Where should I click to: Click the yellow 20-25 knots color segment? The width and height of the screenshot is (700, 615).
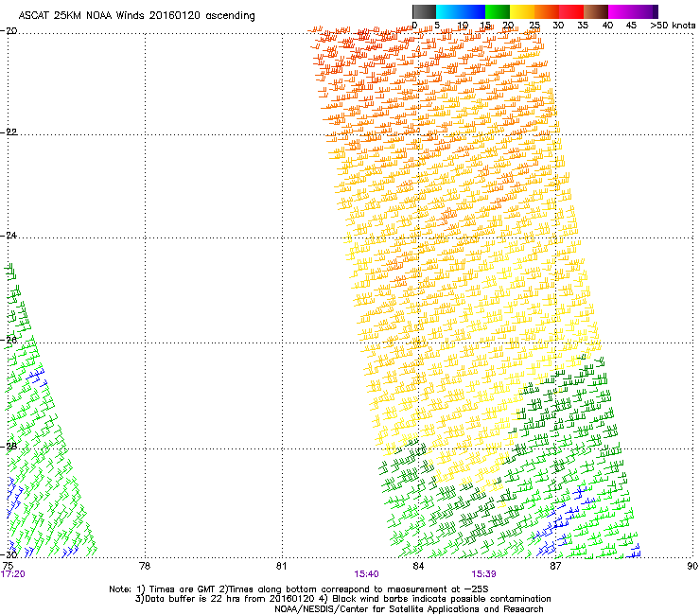[522, 11]
